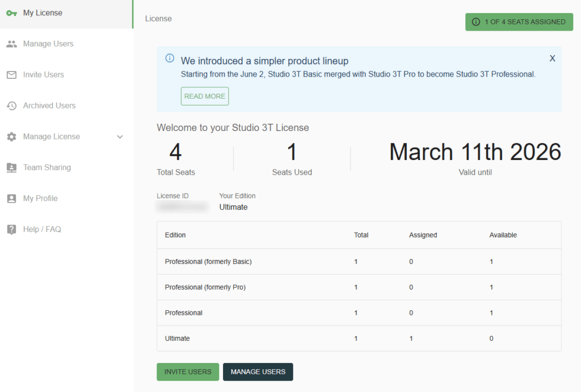Click the Ultimate edition value under Your Edition
The height and width of the screenshot is (392, 581).
(x=233, y=207)
